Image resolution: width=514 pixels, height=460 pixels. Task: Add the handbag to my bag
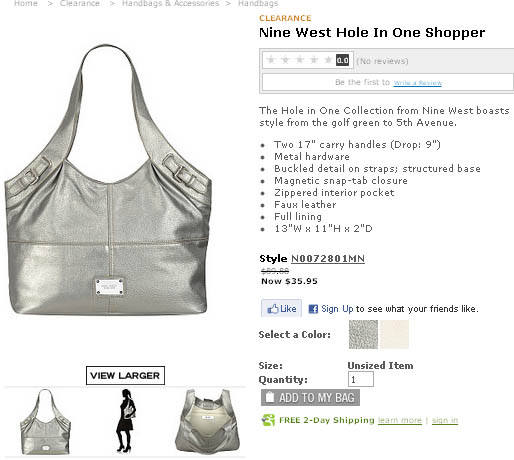[310, 397]
